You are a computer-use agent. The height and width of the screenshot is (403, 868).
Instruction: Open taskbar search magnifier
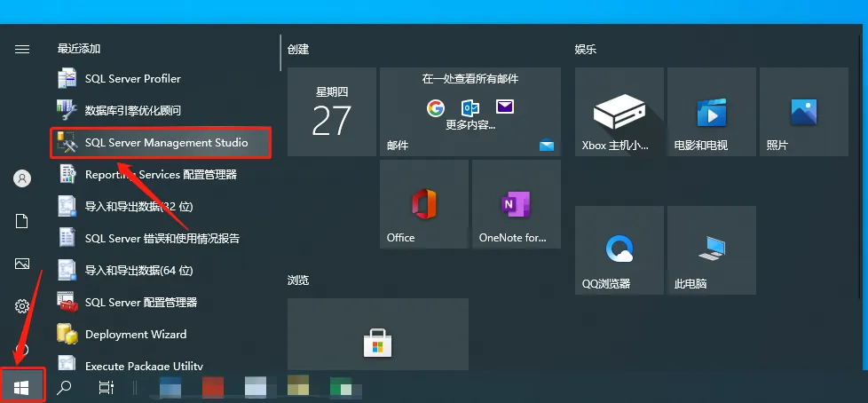(x=64, y=386)
